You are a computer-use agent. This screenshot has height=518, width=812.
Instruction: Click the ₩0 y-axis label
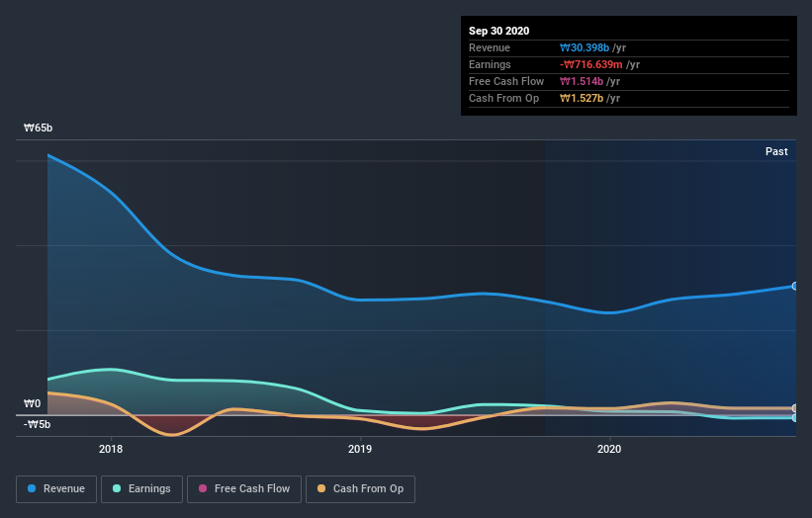tap(32, 403)
